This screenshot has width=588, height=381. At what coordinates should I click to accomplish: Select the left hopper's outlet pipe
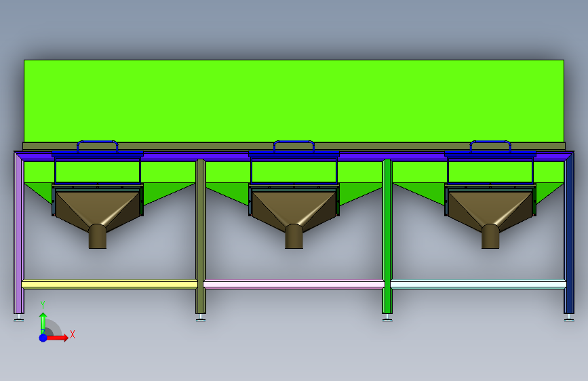click(98, 237)
